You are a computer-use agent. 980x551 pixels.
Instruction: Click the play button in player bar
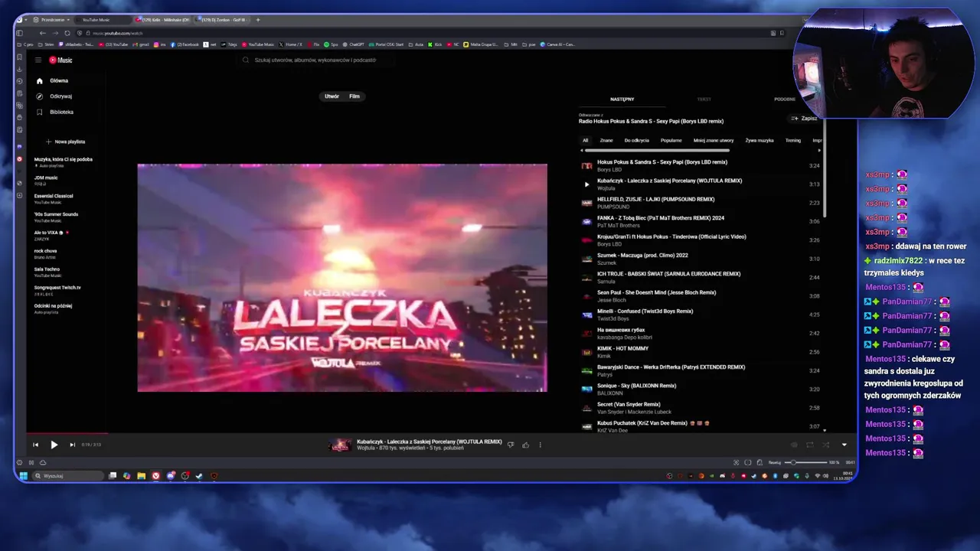54,445
